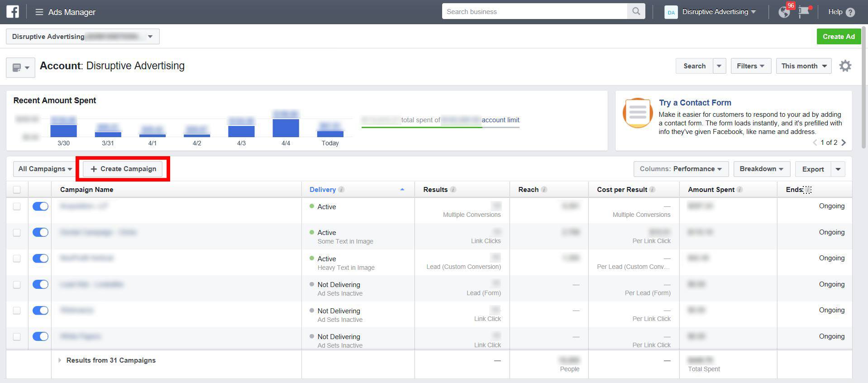Turn off the Multiple Conversions campaign toggle
The width and height of the screenshot is (868, 383).
pos(40,206)
